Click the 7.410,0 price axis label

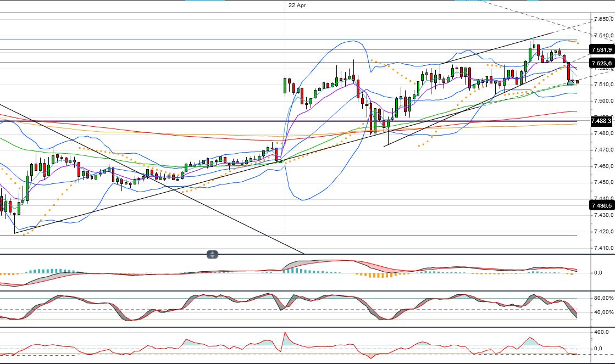click(x=603, y=248)
